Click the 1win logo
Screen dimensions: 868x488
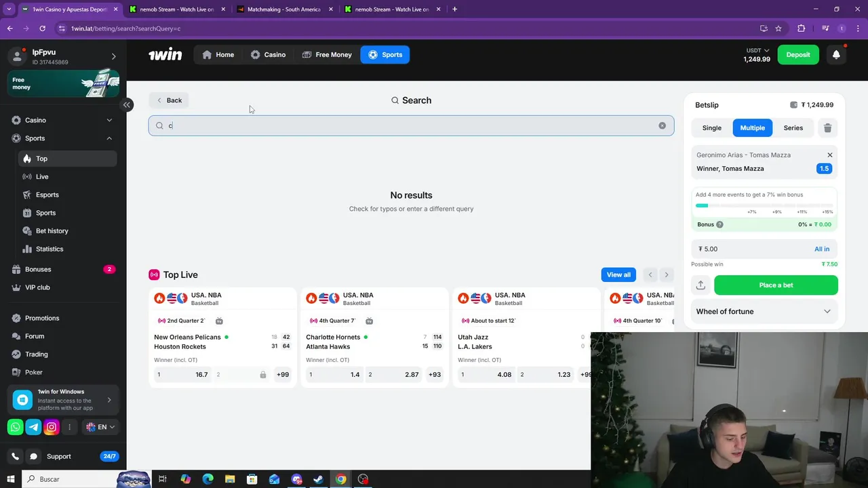click(165, 55)
